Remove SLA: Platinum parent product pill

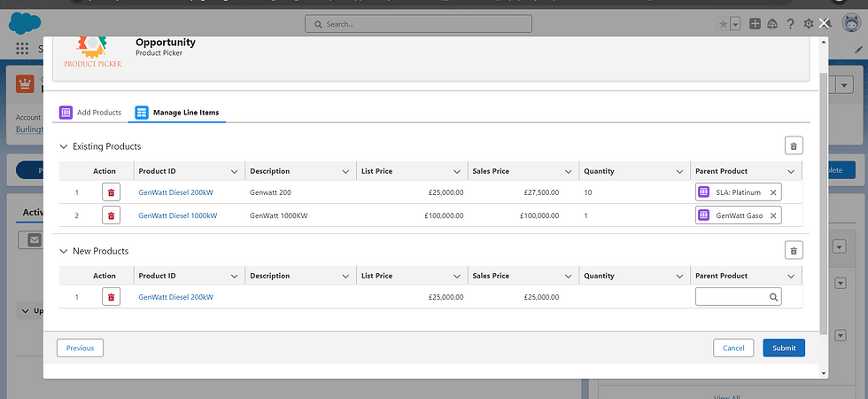coord(773,192)
